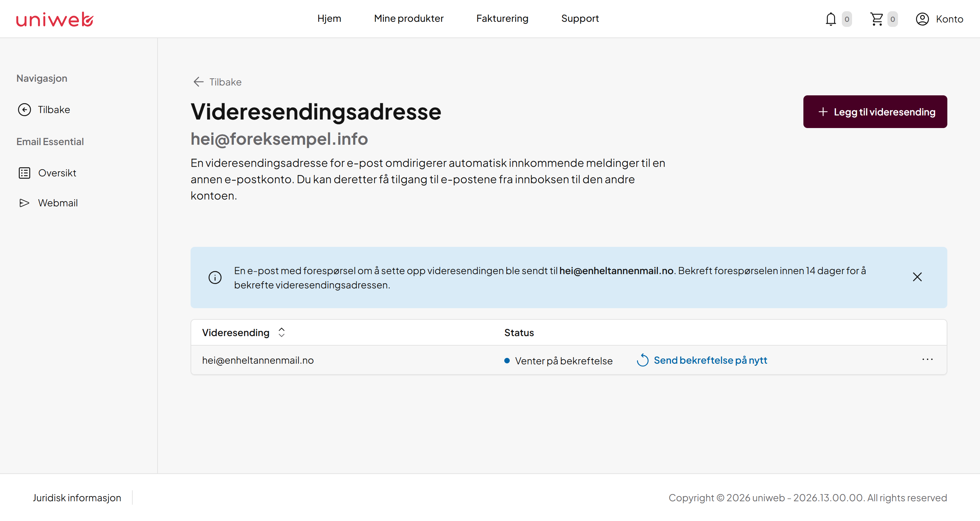The width and height of the screenshot is (980, 521).
Task: Select Webmail in the sidebar
Action: pos(58,203)
